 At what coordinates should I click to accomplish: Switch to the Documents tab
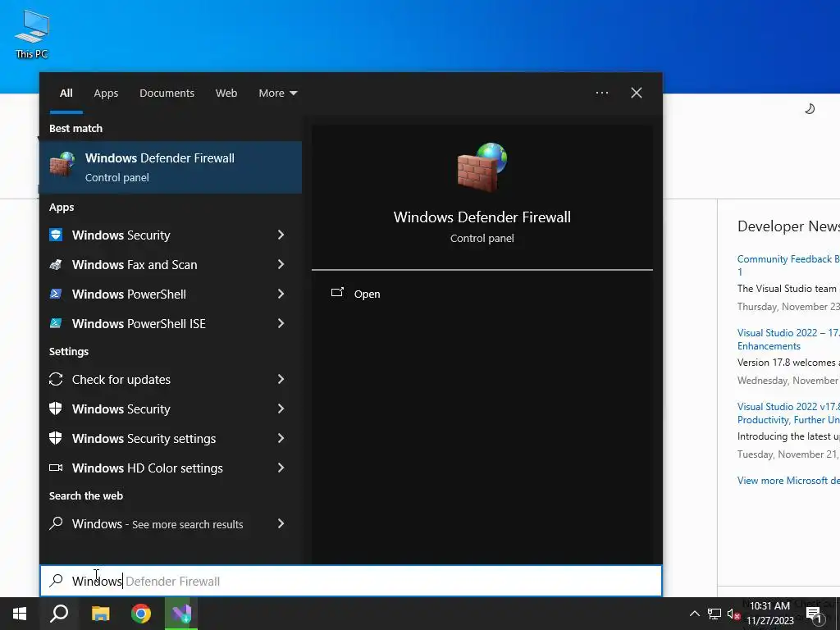point(167,93)
